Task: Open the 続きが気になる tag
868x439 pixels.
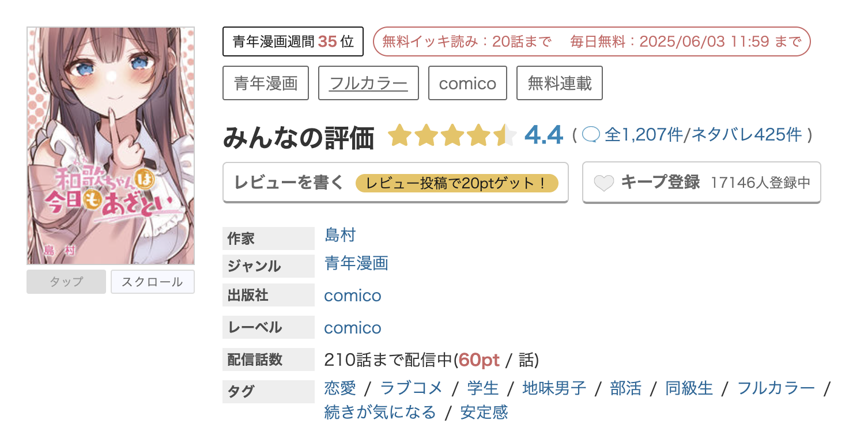Action: (380, 412)
